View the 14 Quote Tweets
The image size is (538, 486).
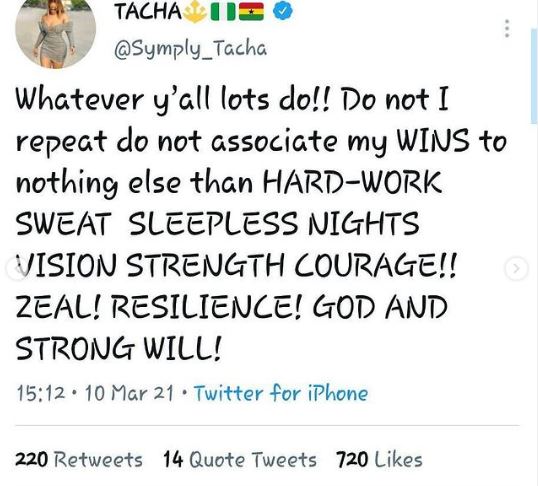(x=240, y=460)
